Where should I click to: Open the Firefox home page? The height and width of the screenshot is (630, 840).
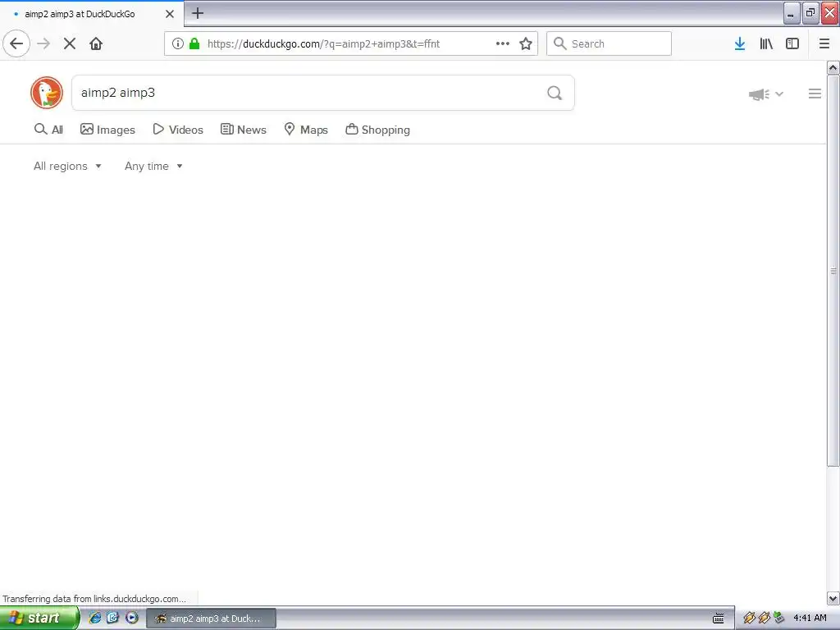96,43
